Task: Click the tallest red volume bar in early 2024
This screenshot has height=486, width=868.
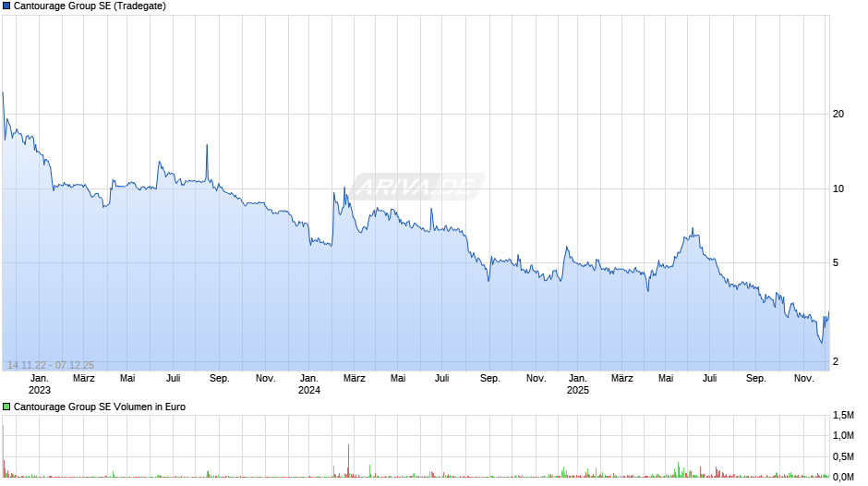Action: coord(349,460)
